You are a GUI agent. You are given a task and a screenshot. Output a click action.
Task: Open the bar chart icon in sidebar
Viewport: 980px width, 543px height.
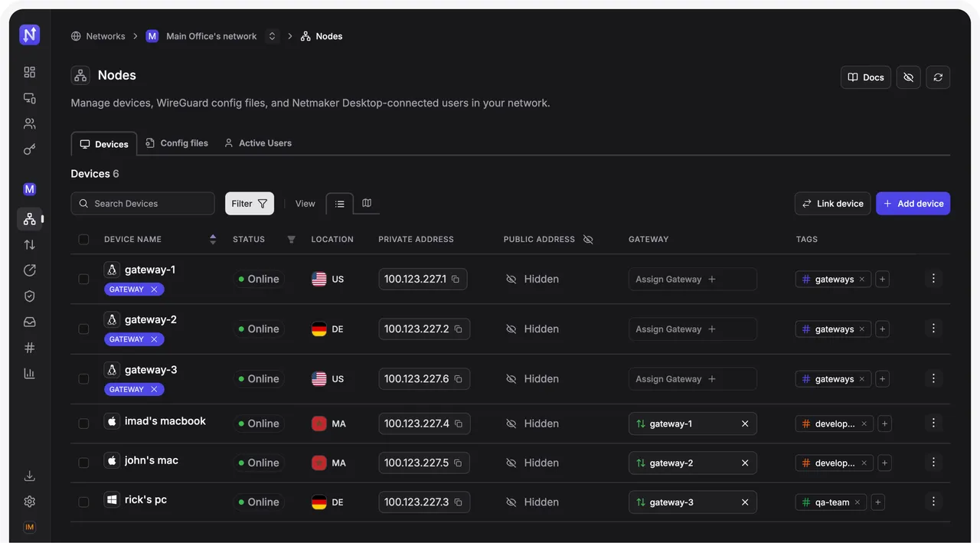pyautogui.click(x=29, y=374)
